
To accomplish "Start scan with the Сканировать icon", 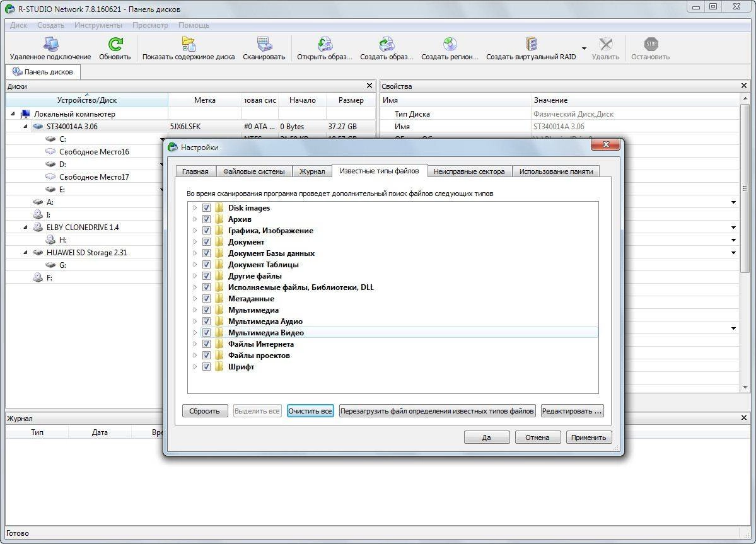I will 264,44.
